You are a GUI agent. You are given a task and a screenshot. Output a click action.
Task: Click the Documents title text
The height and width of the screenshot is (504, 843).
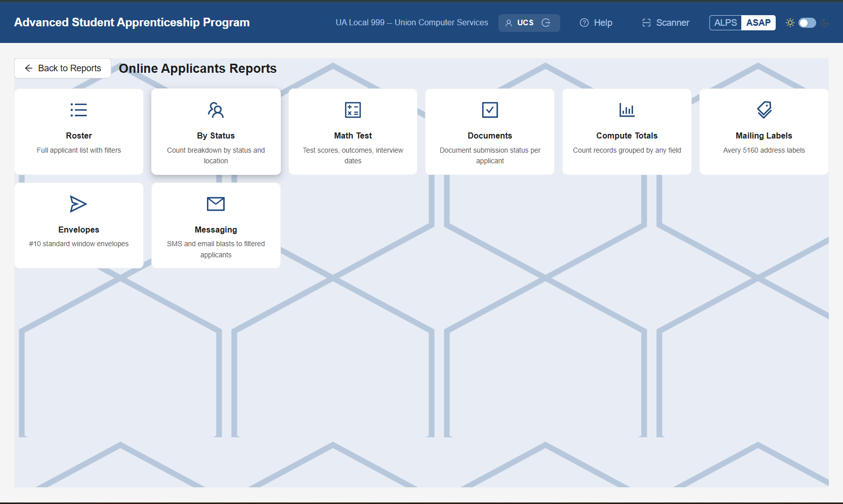point(490,135)
